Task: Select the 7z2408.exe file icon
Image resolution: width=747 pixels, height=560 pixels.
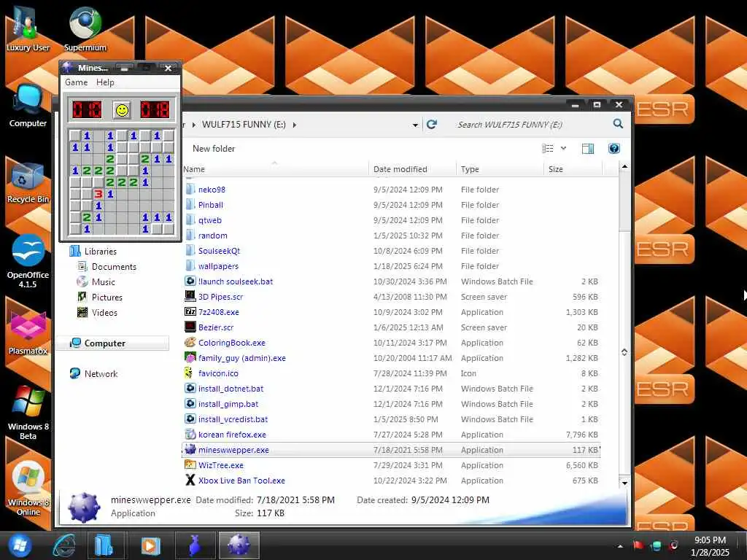Action: (x=190, y=312)
